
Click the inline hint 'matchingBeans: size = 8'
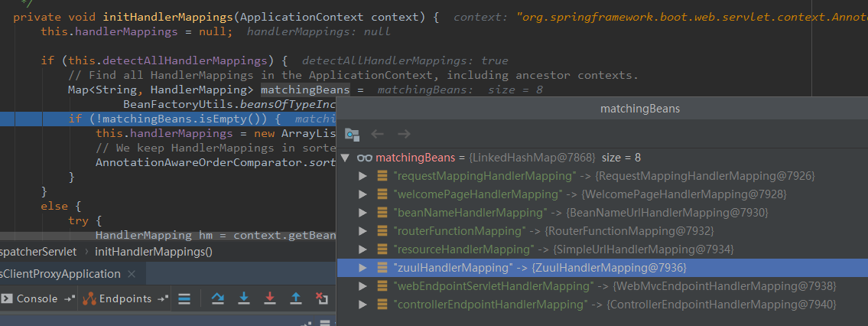tap(460, 90)
